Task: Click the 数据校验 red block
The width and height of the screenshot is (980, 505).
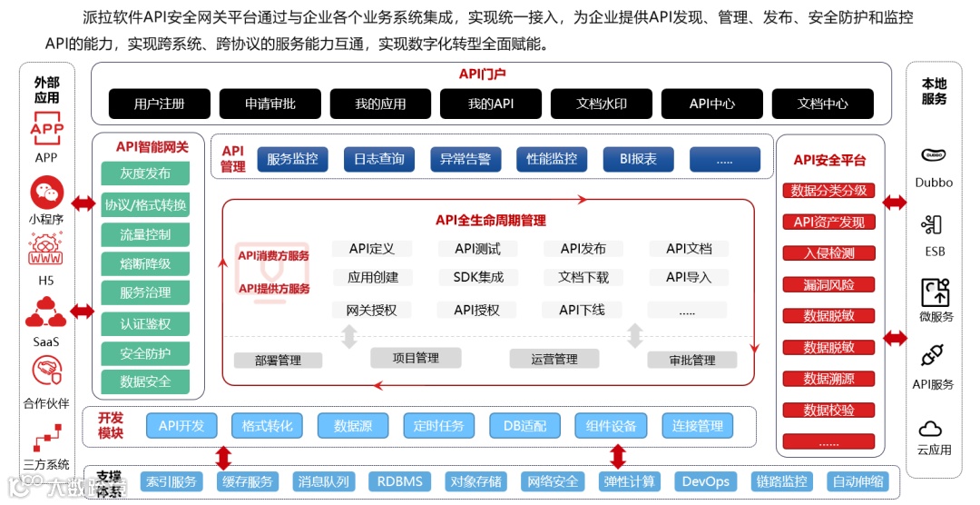Action: (x=828, y=410)
